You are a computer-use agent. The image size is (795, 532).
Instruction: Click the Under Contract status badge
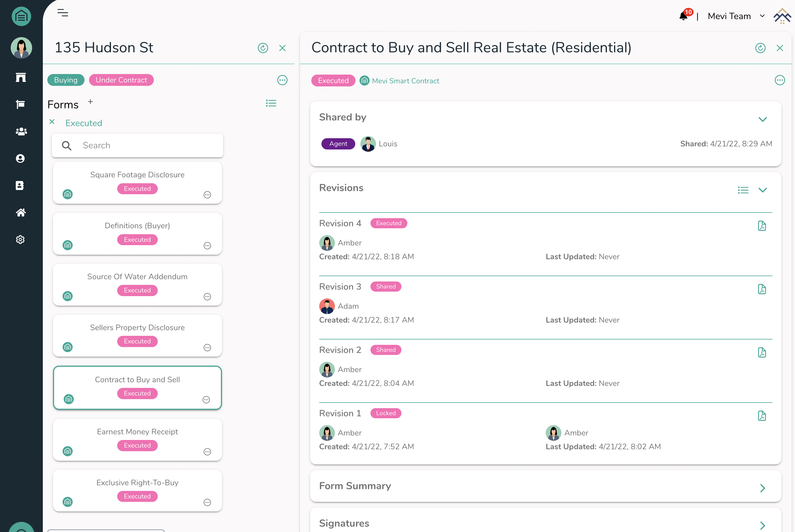click(x=121, y=80)
